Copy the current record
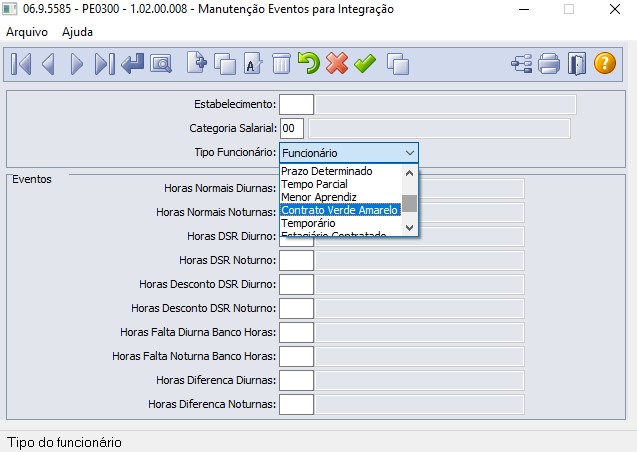637x452 pixels. [225, 64]
